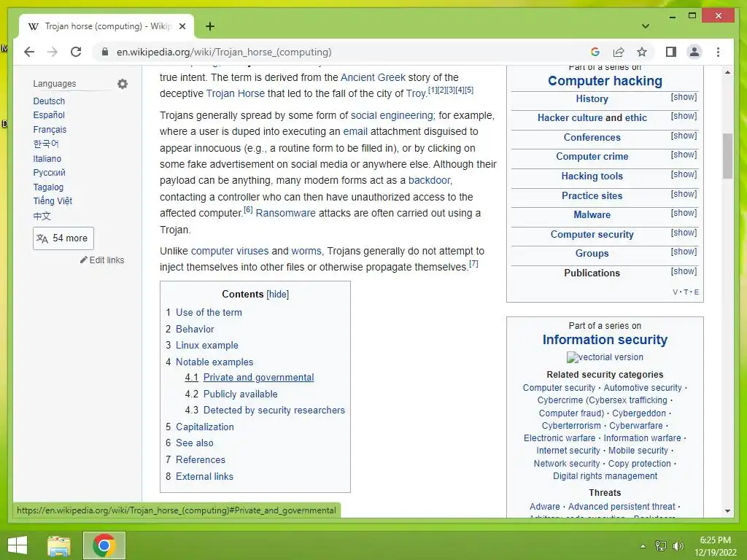The image size is (747, 560).
Task: Open a new browser tab
Action: (210, 26)
